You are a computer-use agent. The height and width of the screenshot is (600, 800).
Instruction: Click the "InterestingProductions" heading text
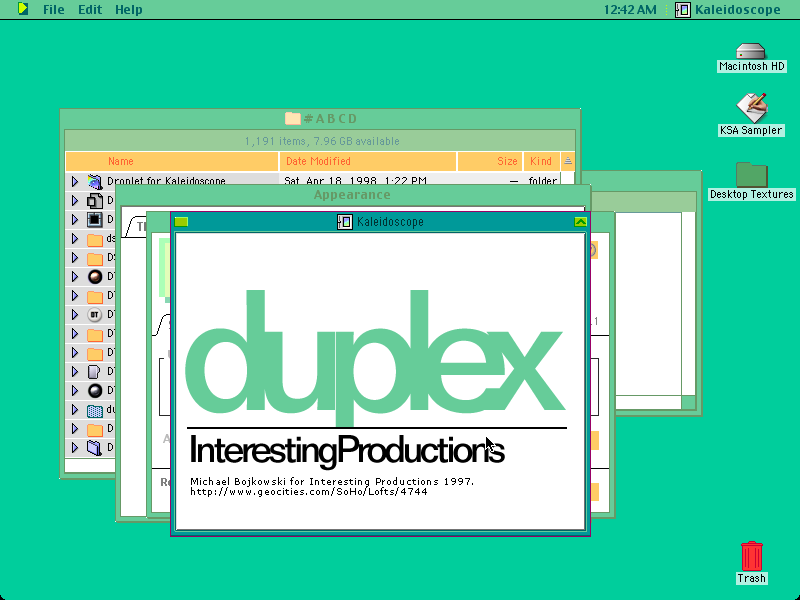[x=347, y=451]
